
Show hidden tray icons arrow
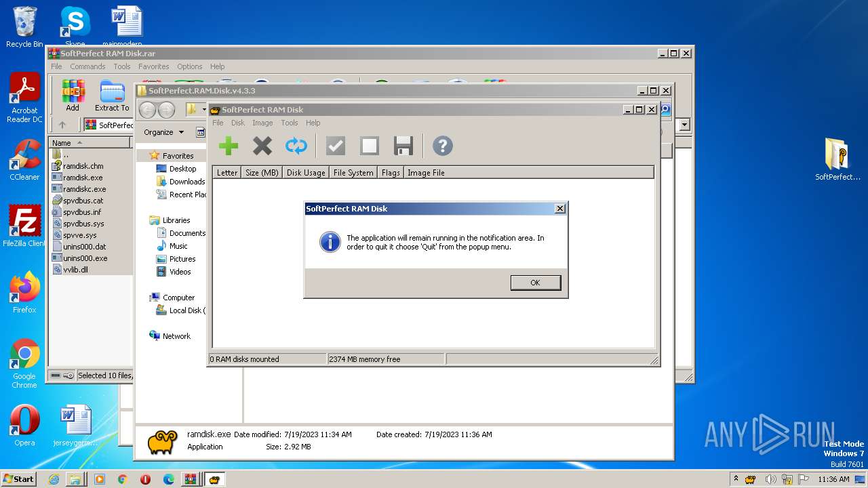(736, 479)
